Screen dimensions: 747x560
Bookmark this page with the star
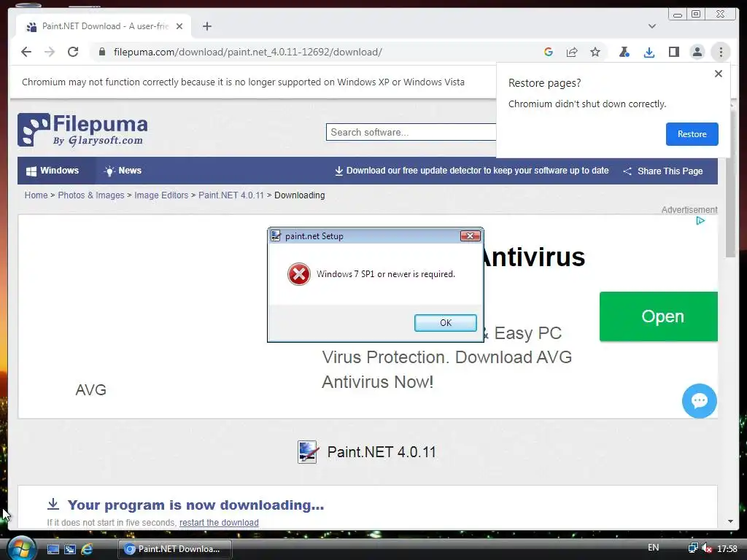click(595, 52)
